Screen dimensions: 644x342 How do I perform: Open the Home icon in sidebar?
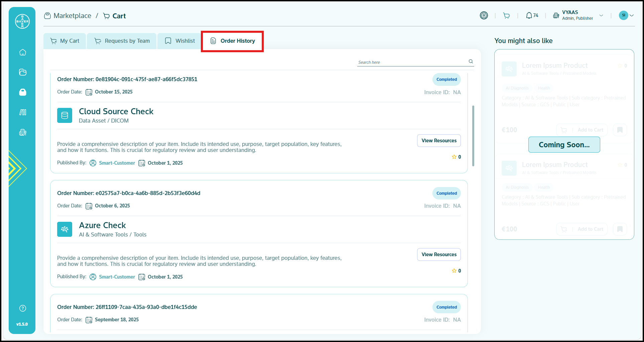click(x=23, y=52)
